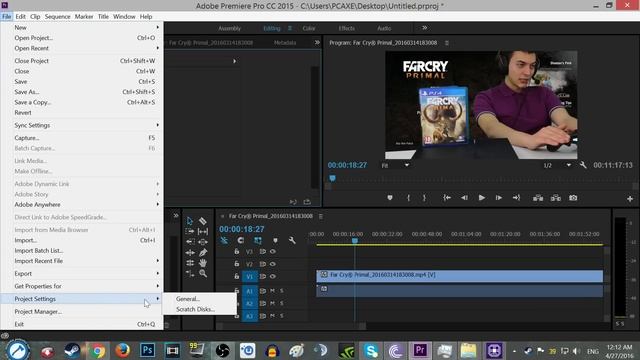Open the Sequence menu in the menu bar
640x360 pixels.
tap(57, 16)
